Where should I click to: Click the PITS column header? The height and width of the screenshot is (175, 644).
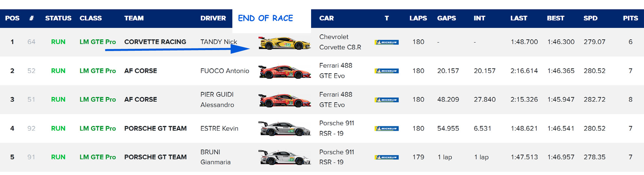(x=630, y=18)
